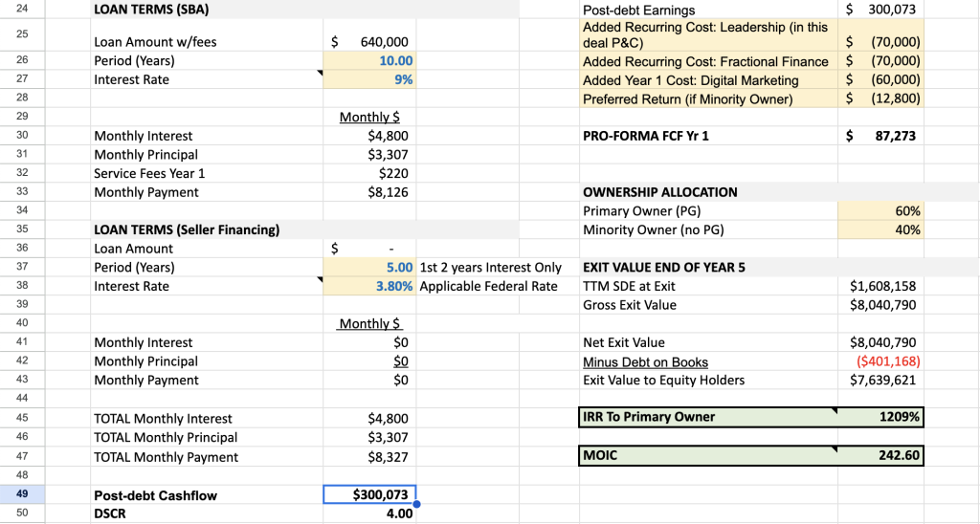The image size is (980, 524).
Task: Click the Minus Debt on Books label
Action: (646, 361)
